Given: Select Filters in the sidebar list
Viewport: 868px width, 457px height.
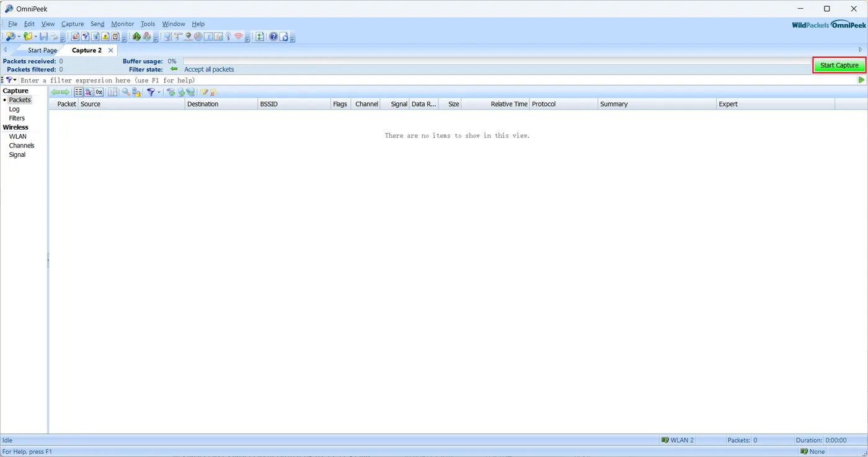Looking at the screenshot, I should coord(17,118).
